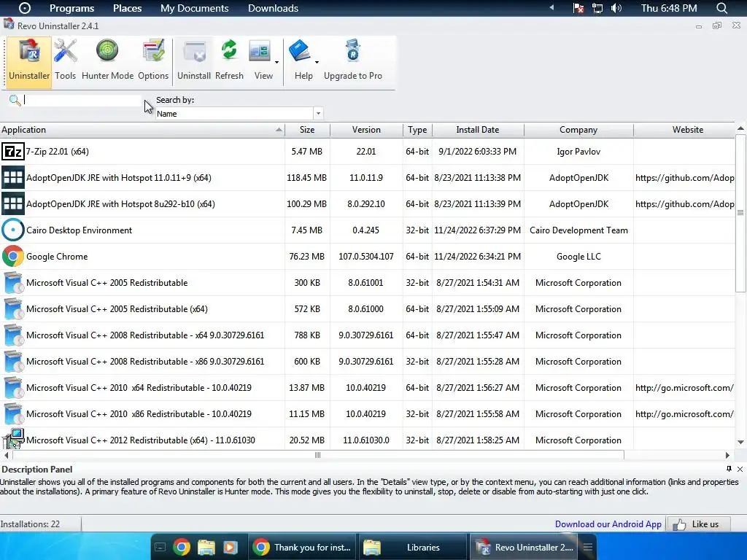The height and width of the screenshot is (560, 747).
Task: Open the media player taskbar quick launch icon
Action: (230, 547)
